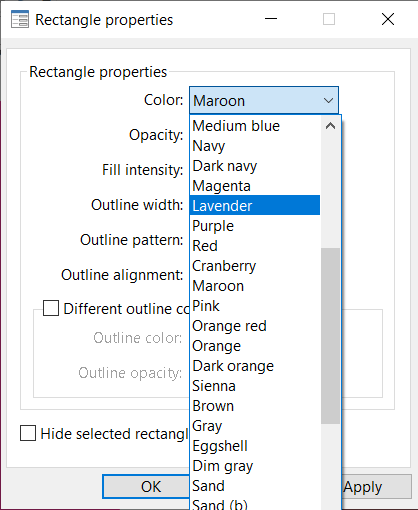Click the scroll up arrow in color list
Image resolution: width=418 pixels, height=510 pixels.
click(330, 126)
